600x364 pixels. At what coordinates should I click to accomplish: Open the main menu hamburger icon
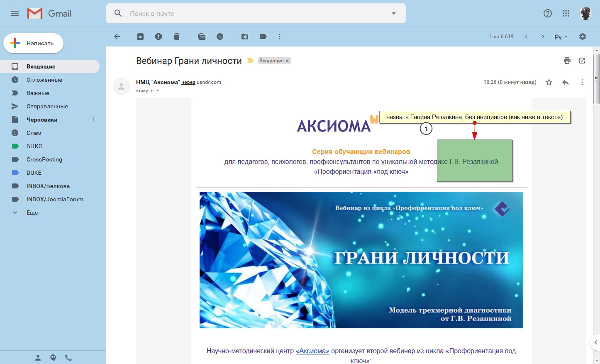click(x=15, y=13)
